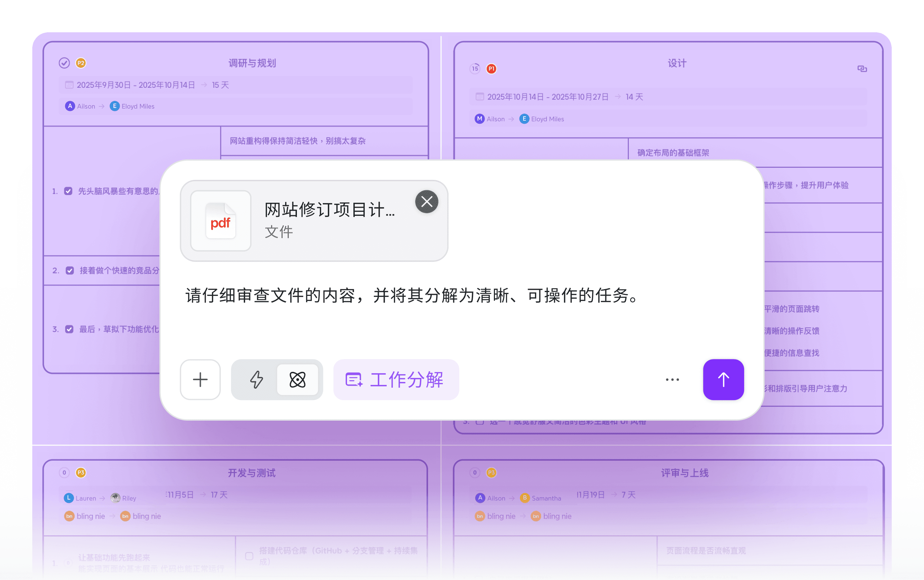Select the atom deep-thinking mode icon

click(298, 379)
